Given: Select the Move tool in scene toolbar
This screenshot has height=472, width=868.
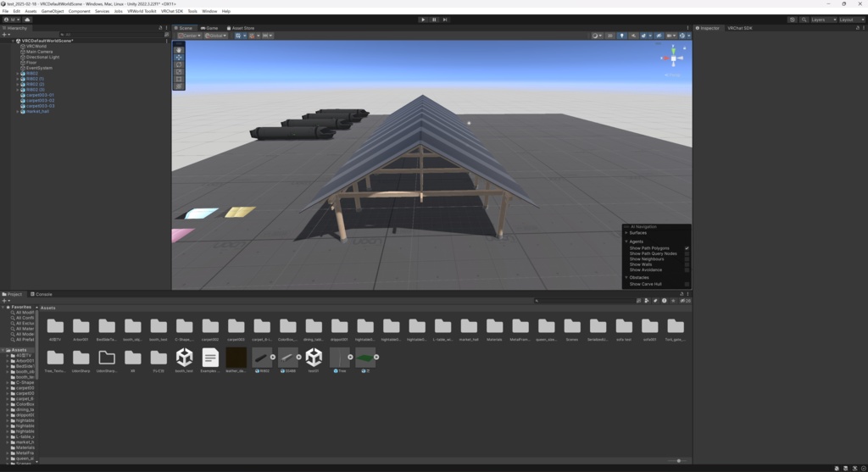Looking at the screenshot, I should tap(178, 57).
